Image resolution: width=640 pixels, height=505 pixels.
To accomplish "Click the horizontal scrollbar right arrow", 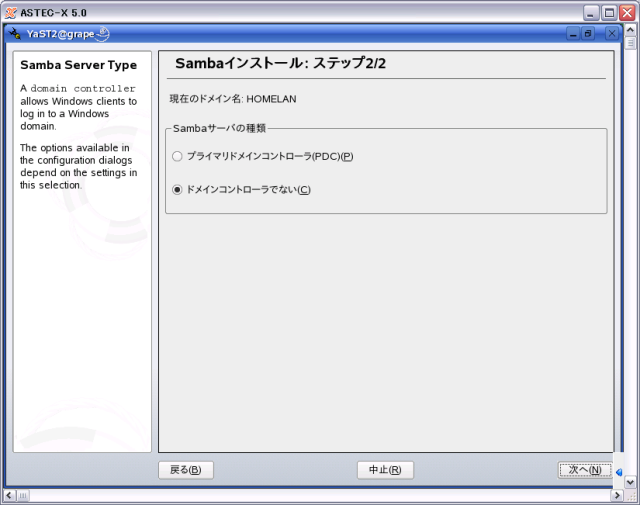I will tap(617, 496).
